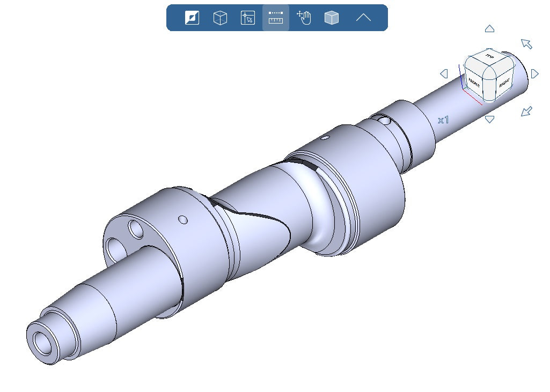Rotate view right with right triangle arrow
This screenshot has height=392, width=550.
tap(534, 73)
